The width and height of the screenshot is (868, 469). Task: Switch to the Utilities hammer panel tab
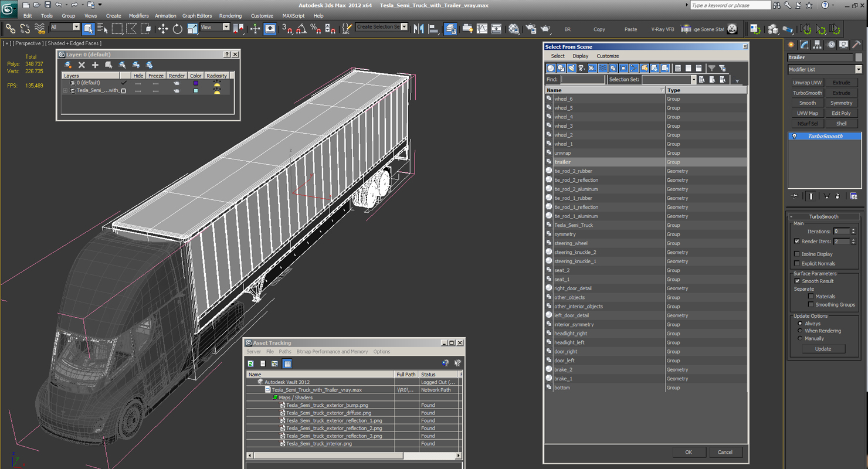(x=857, y=45)
